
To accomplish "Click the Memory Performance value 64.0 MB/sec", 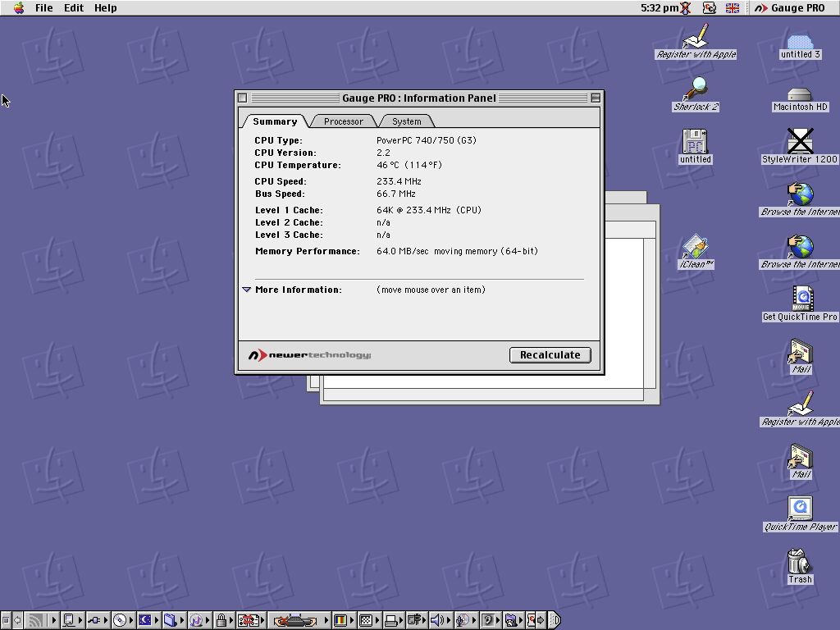I will (x=457, y=251).
